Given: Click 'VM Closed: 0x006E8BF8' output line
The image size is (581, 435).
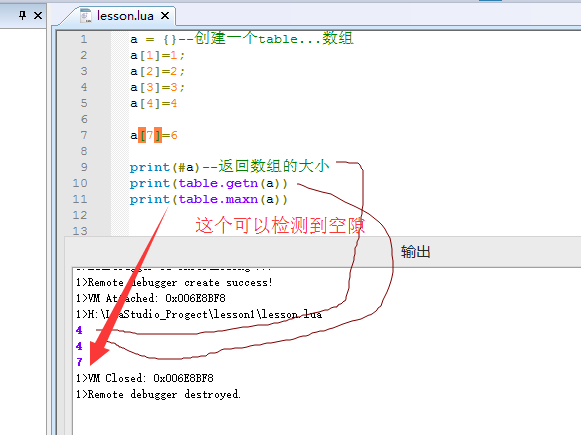Looking at the screenshot, I should 145,378.
